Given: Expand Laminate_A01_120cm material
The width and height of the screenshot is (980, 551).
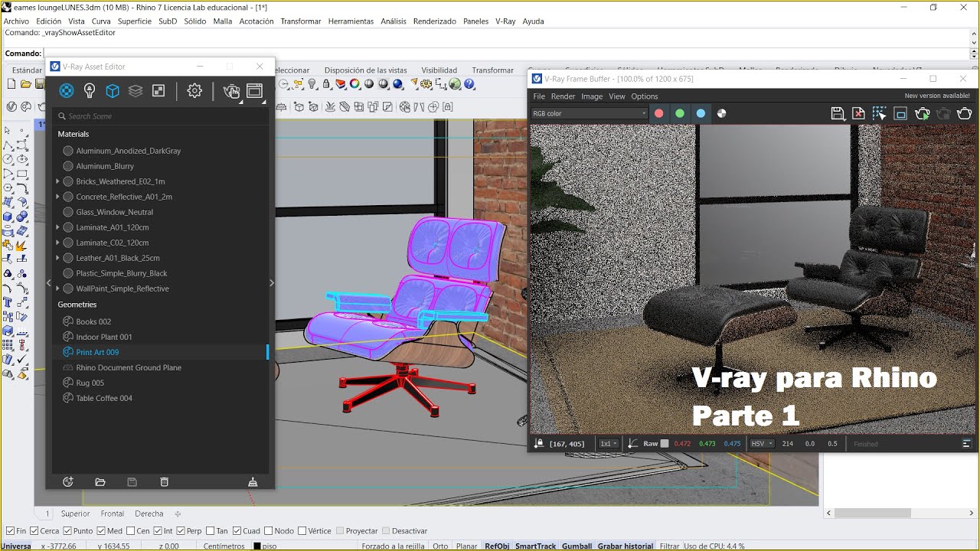Looking at the screenshot, I should (x=57, y=227).
